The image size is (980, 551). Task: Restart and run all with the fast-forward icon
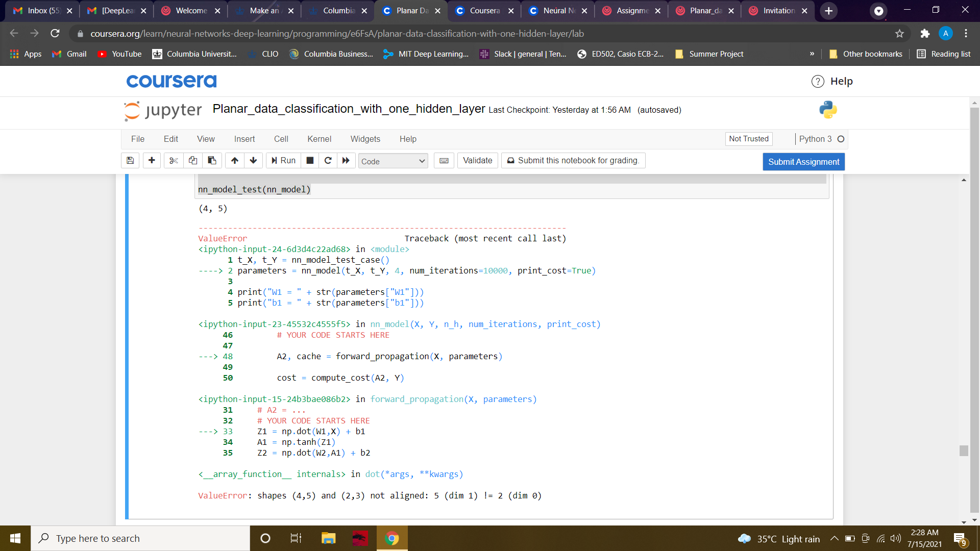tap(346, 161)
